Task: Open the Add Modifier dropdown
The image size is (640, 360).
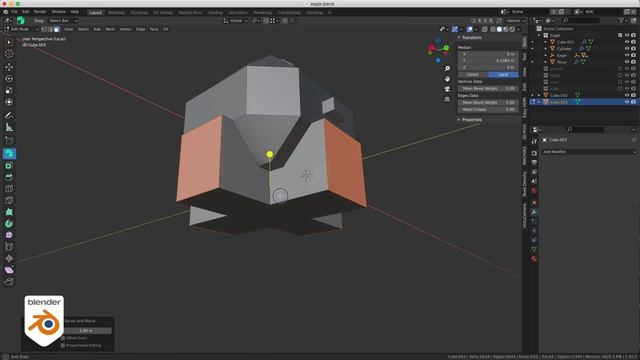Action: click(x=589, y=152)
